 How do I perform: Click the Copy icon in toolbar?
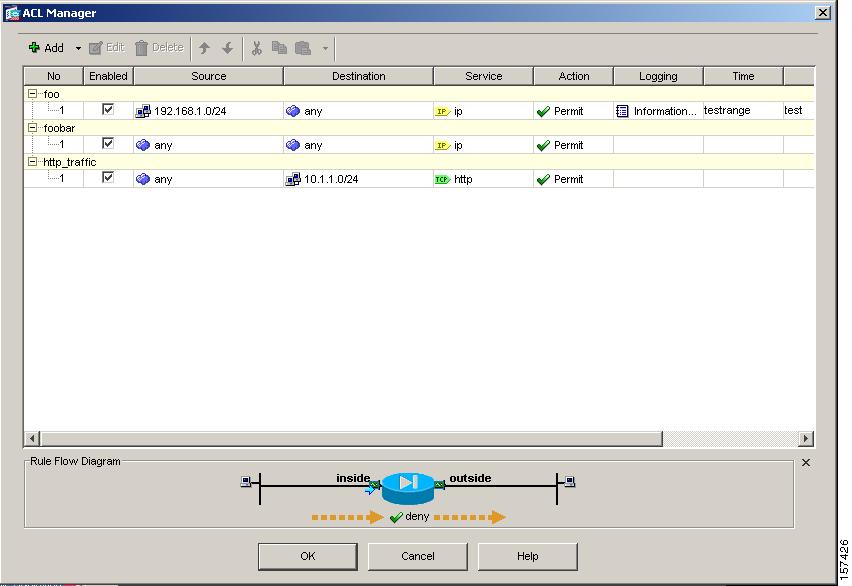pos(279,48)
